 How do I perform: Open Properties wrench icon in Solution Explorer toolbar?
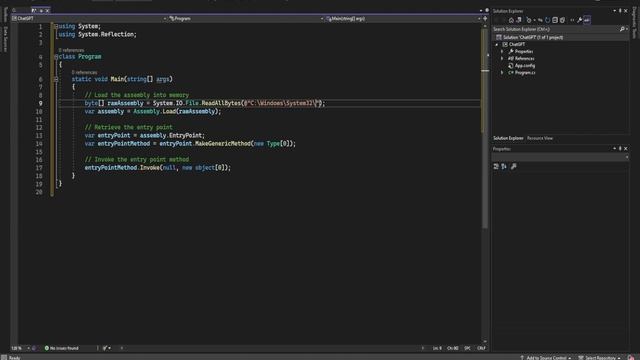(x=579, y=20)
